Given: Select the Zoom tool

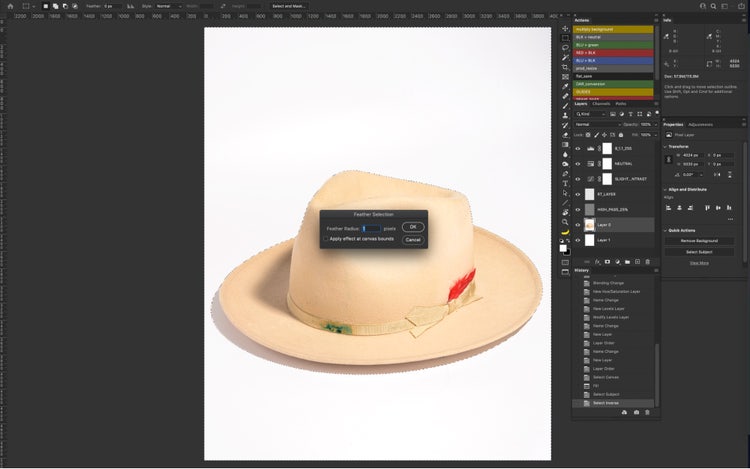Looking at the screenshot, I should (x=565, y=222).
